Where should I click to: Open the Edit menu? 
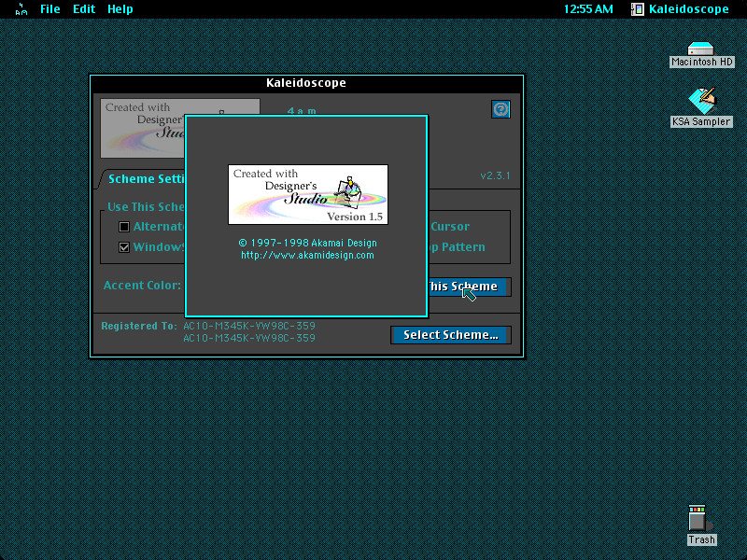point(84,9)
